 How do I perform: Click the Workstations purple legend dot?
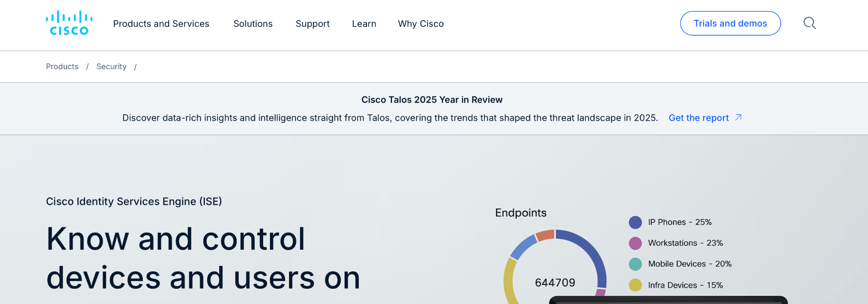635,243
